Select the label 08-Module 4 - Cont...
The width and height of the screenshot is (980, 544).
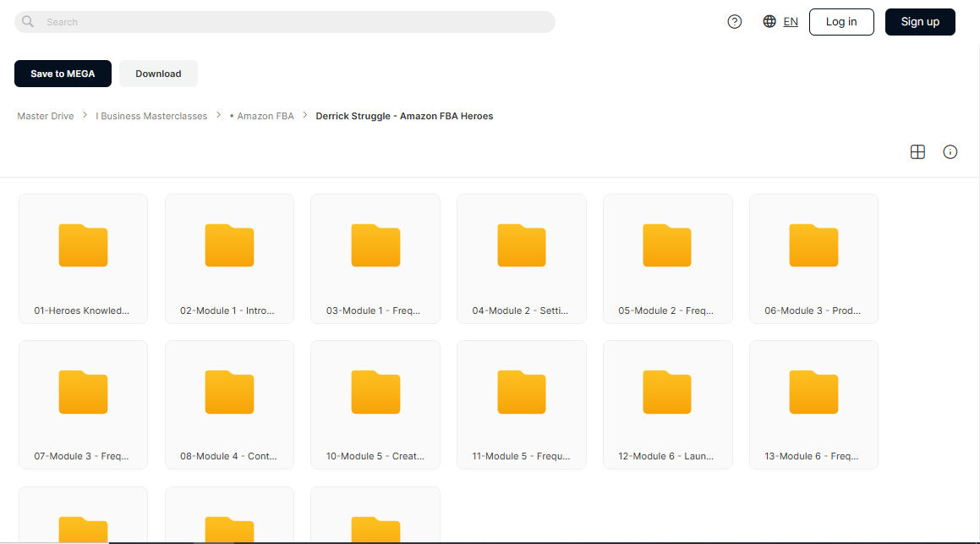click(x=229, y=457)
